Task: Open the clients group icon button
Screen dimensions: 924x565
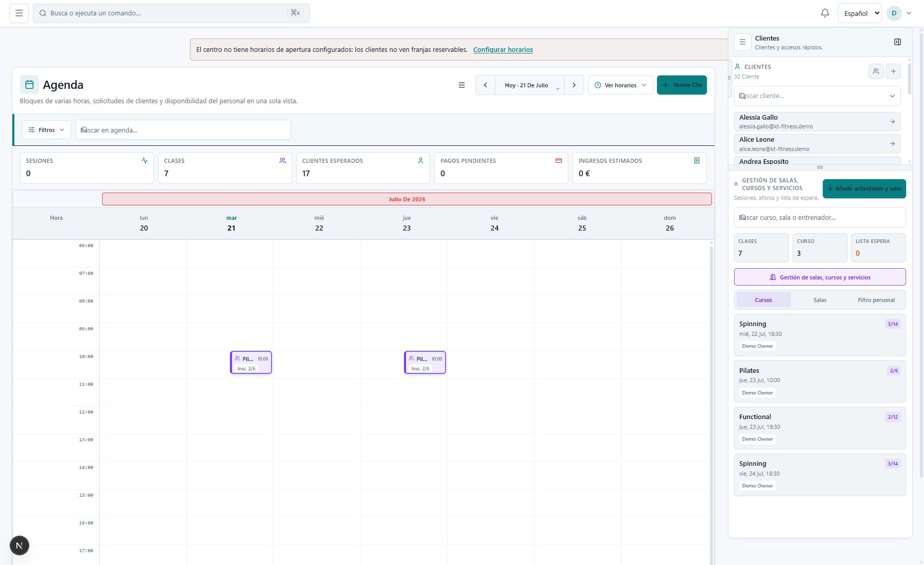Action: point(876,71)
